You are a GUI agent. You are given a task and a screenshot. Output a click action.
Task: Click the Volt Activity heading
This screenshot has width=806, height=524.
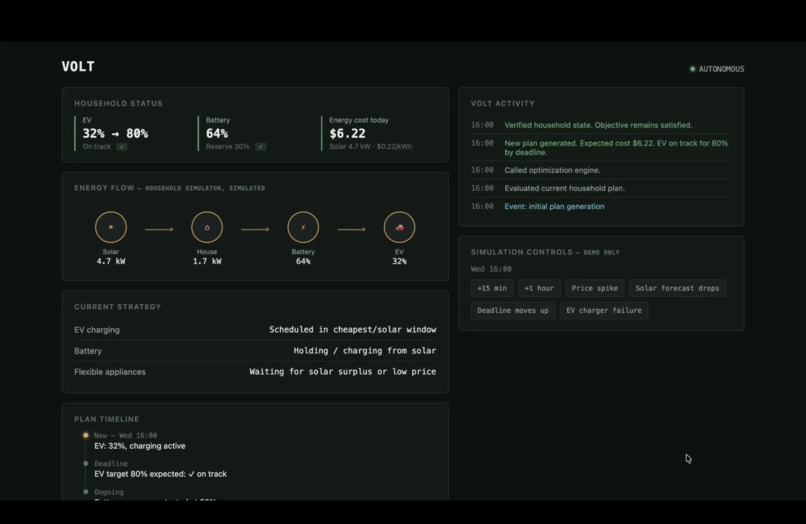pyautogui.click(x=503, y=103)
